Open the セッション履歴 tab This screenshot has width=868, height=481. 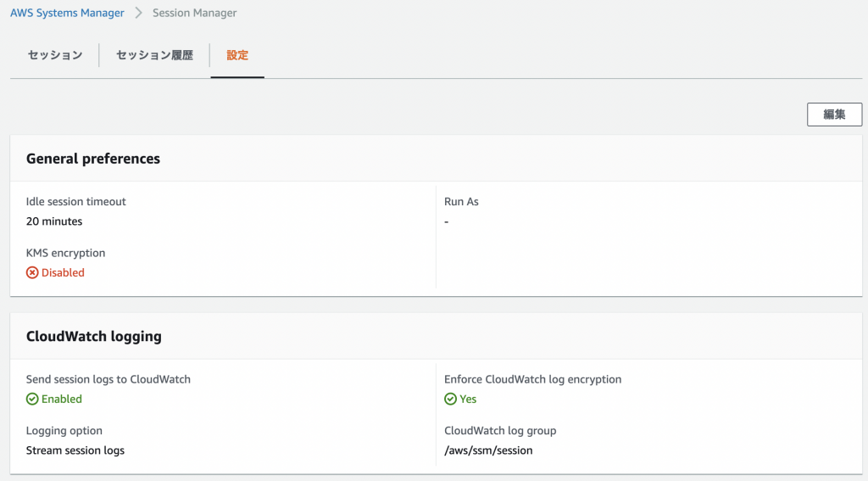click(154, 55)
